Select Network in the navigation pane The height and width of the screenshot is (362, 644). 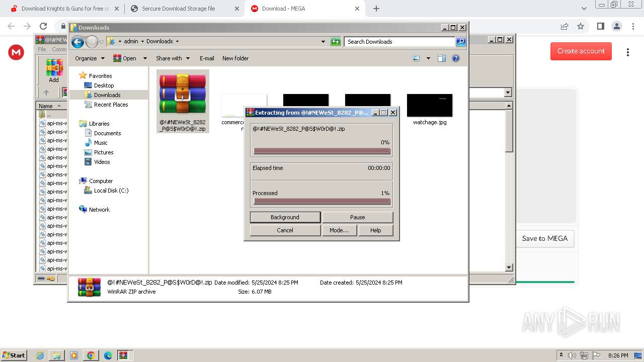point(99,210)
